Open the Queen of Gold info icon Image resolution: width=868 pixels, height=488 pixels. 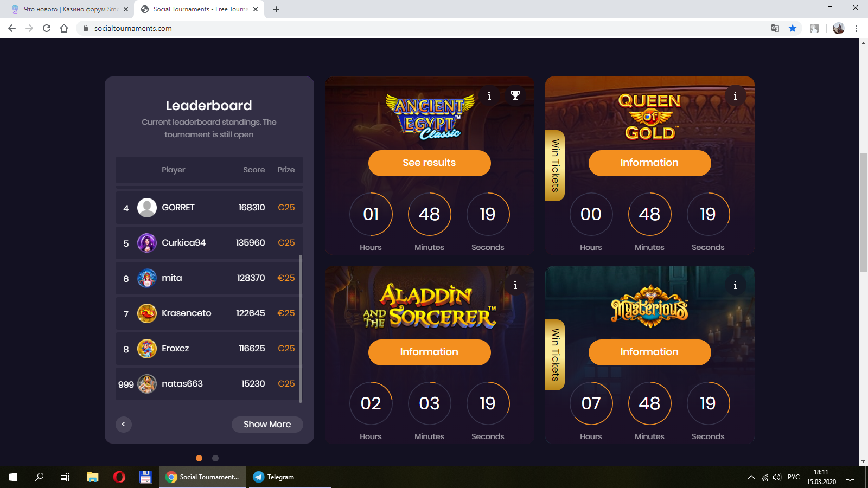click(735, 95)
